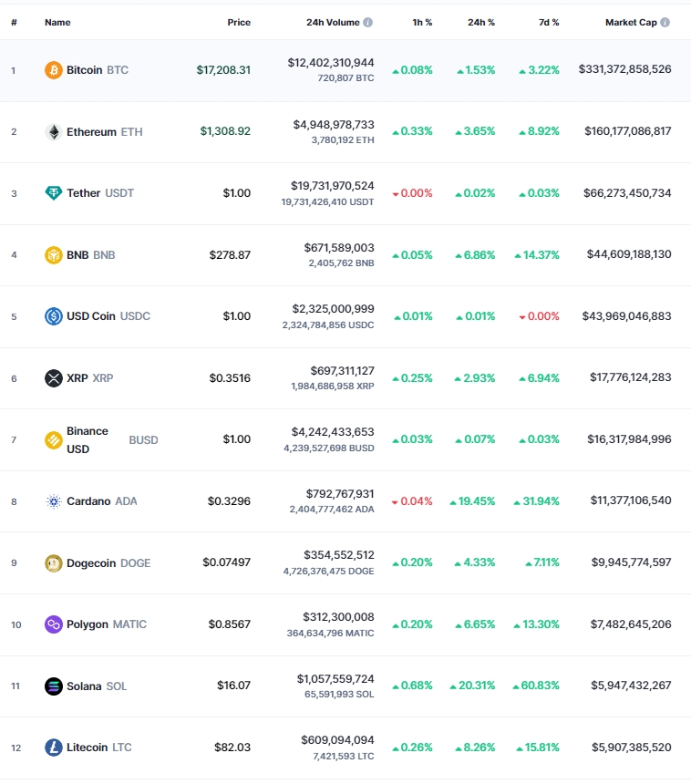
Task: Click the Solana logo icon
Action: point(54,686)
